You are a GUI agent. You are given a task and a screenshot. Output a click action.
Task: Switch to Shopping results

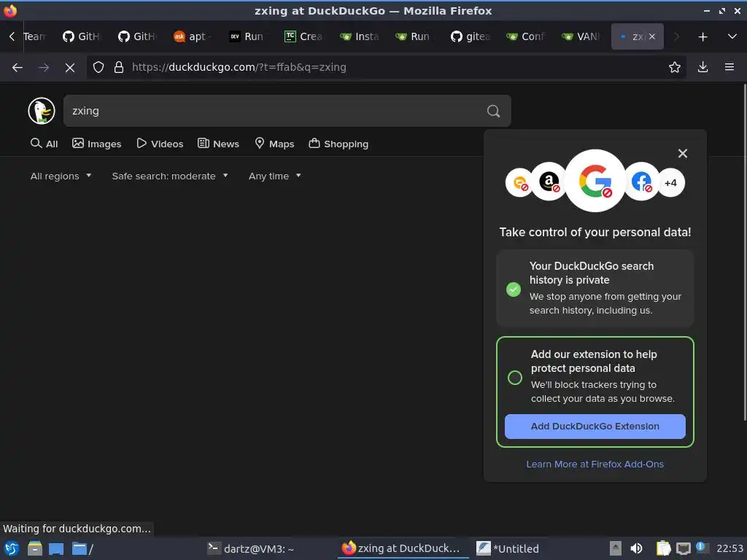coord(338,144)
